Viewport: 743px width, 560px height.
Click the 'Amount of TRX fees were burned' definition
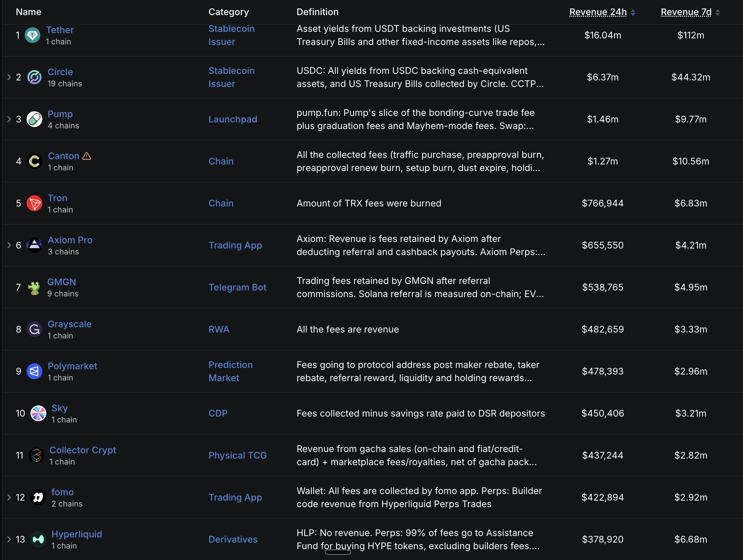coord(369,203)
